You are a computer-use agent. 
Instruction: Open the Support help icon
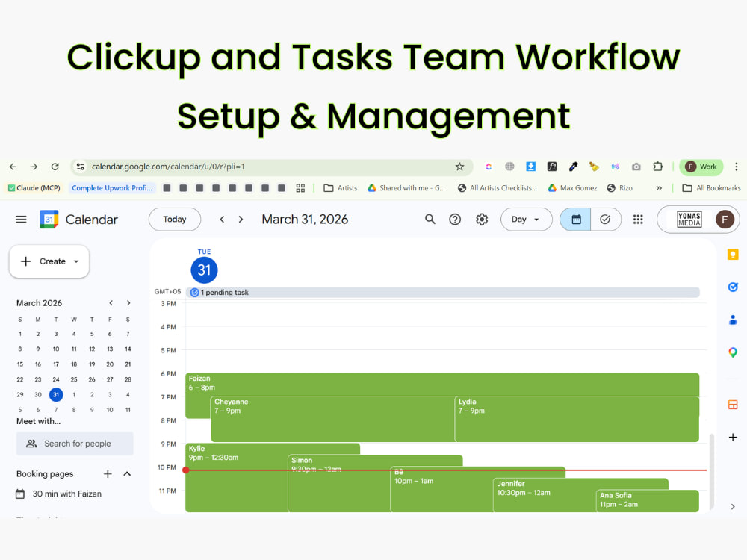[x=455, y=219]
